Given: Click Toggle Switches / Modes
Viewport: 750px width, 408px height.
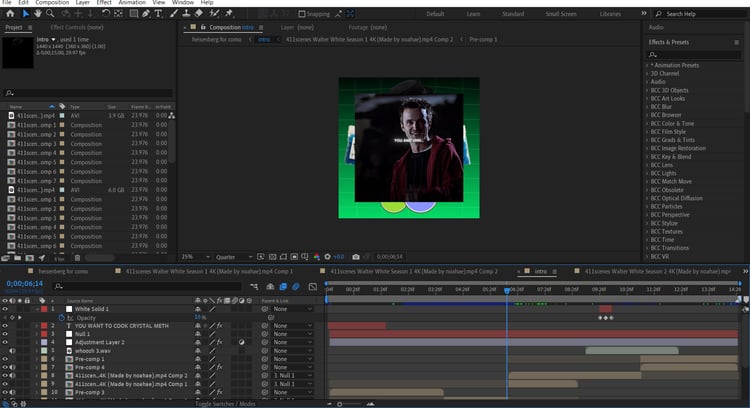Looking at the screenshot, I should click(x=225, y=404).
